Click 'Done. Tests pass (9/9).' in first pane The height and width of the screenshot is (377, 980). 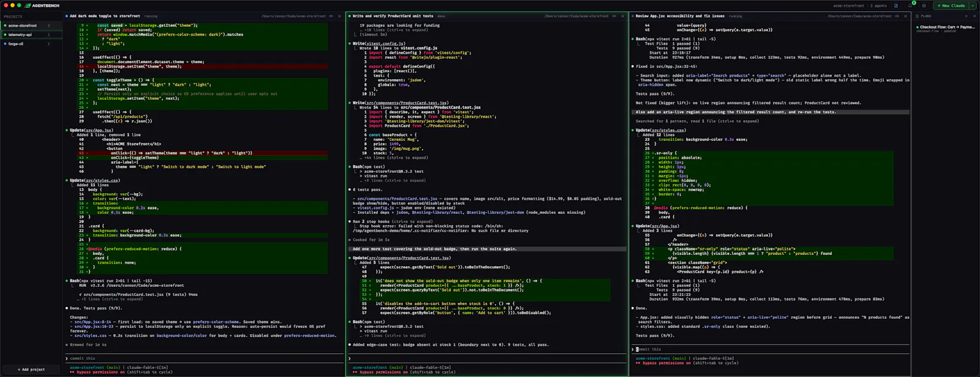(96, 308)
